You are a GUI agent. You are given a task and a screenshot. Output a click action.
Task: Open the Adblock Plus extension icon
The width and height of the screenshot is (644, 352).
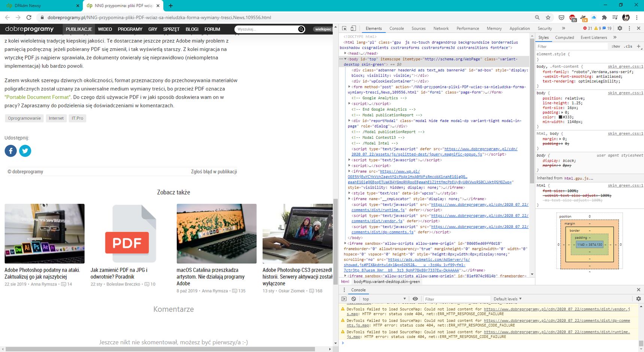(x=573, y=18)
